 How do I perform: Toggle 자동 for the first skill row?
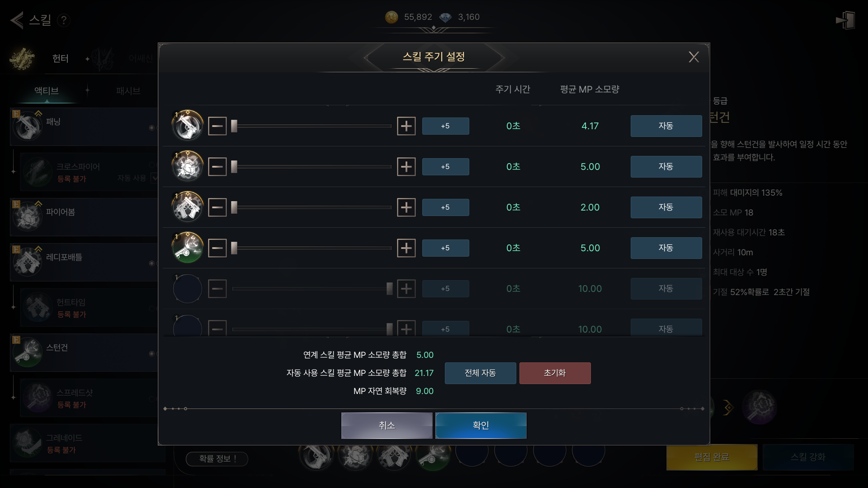(x=666, y=126)
